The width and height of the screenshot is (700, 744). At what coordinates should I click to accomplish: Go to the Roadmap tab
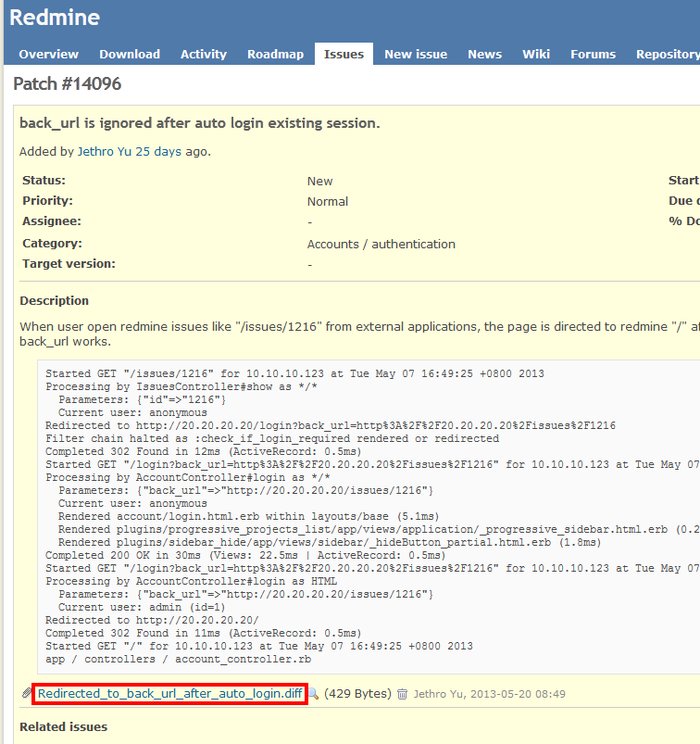276,54
